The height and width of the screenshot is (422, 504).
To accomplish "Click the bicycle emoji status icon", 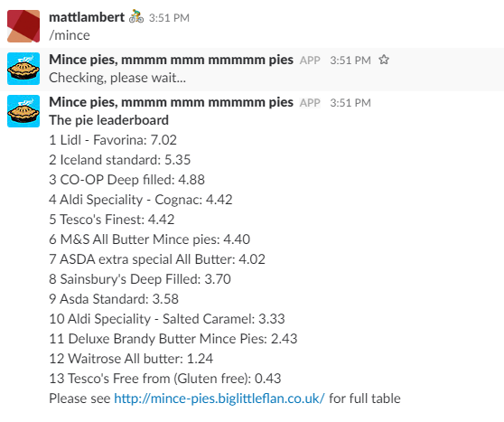I will (136, 17).
